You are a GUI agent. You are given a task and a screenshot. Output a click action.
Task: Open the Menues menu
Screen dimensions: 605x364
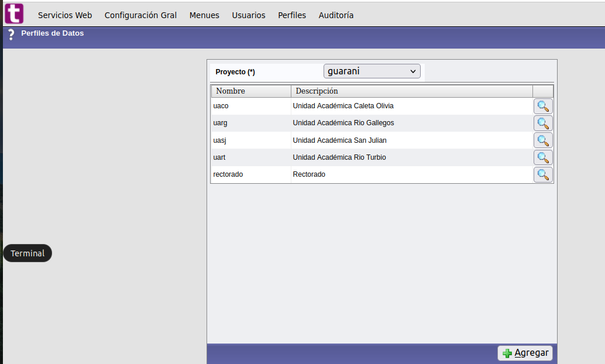pyautogui.click(x=204, y=15)
